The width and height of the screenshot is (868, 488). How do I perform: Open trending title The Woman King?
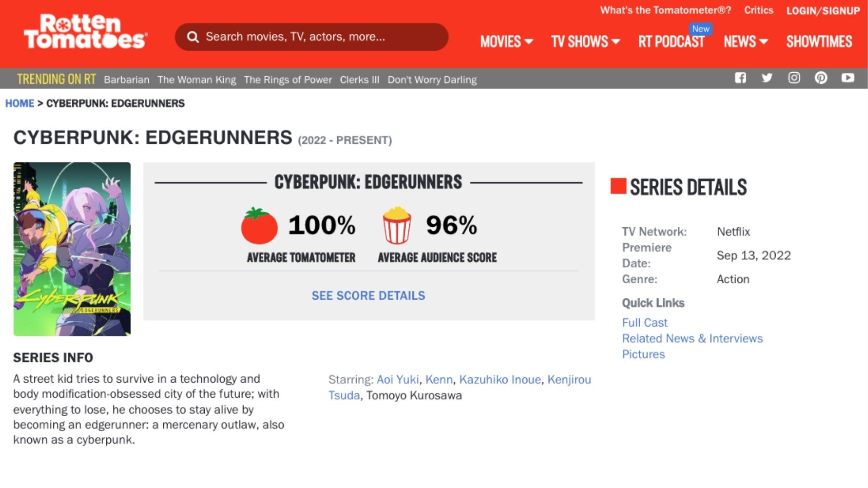click(197, 80)
